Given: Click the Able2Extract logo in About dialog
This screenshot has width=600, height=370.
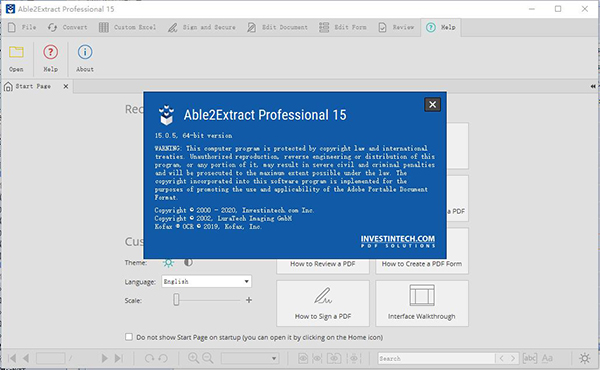Looking at the screenshot, I should (x=166, y=115).
